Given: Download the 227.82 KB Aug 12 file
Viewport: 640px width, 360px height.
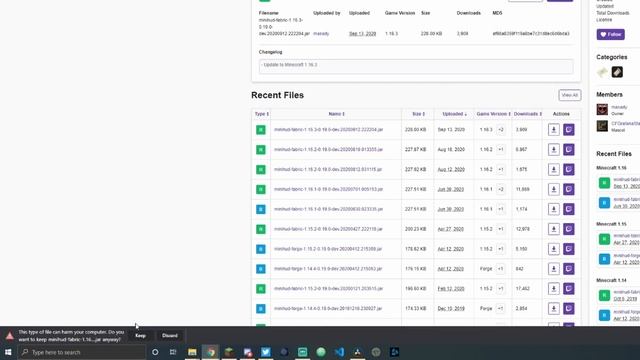Looking at the screenshot, I should [553, 169].
